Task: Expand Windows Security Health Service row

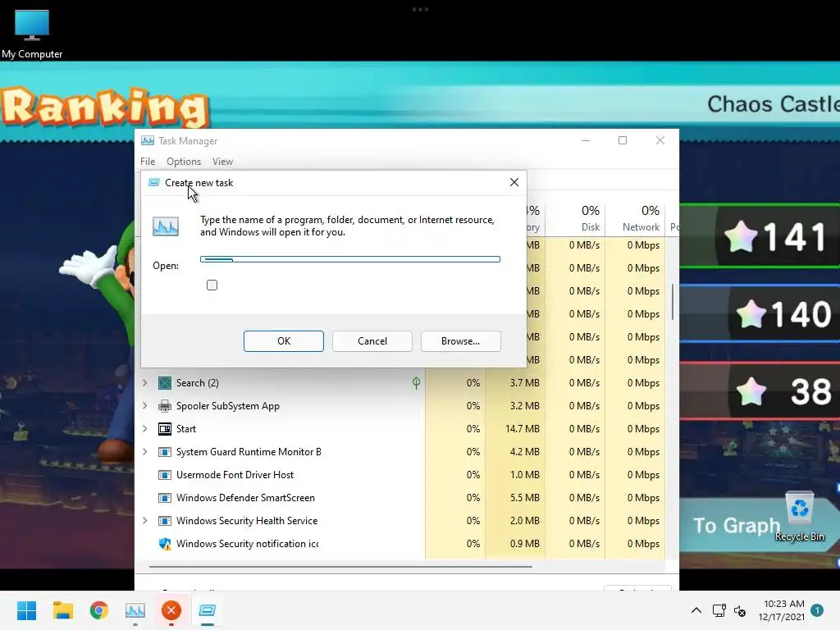Action: (144, 521)
